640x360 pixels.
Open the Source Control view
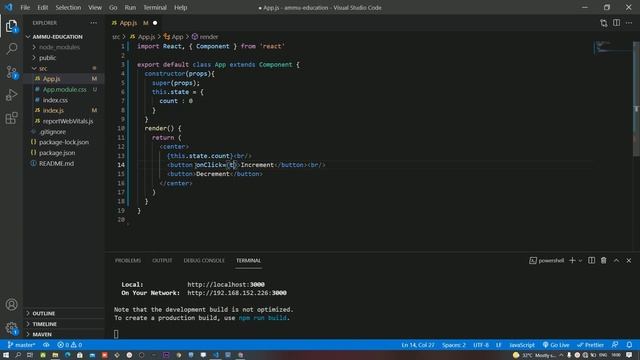tap(11, 72)
